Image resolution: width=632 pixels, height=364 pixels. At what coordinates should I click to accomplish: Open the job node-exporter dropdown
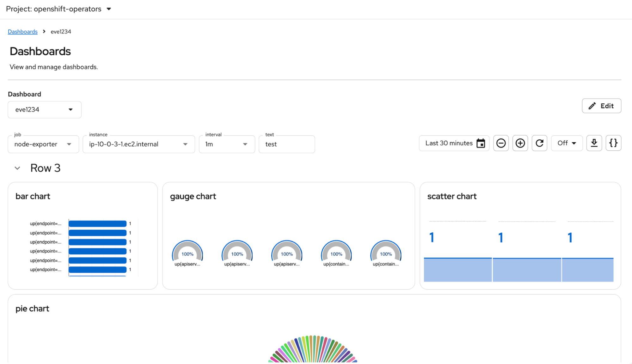click(43, 144)
